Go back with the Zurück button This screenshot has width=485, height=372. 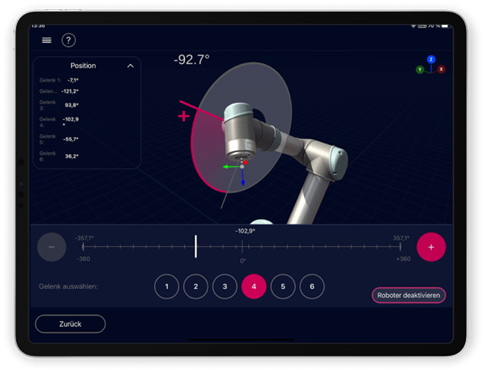coord(70,324)
